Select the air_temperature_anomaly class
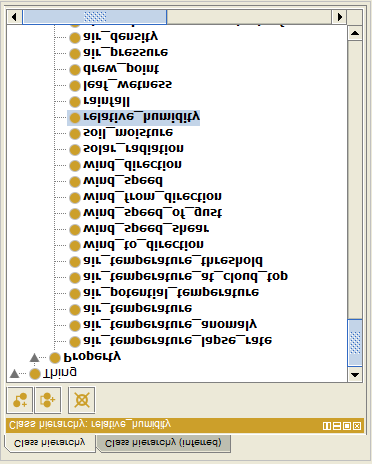The image size is (372, 464). [x=163, y=325]
